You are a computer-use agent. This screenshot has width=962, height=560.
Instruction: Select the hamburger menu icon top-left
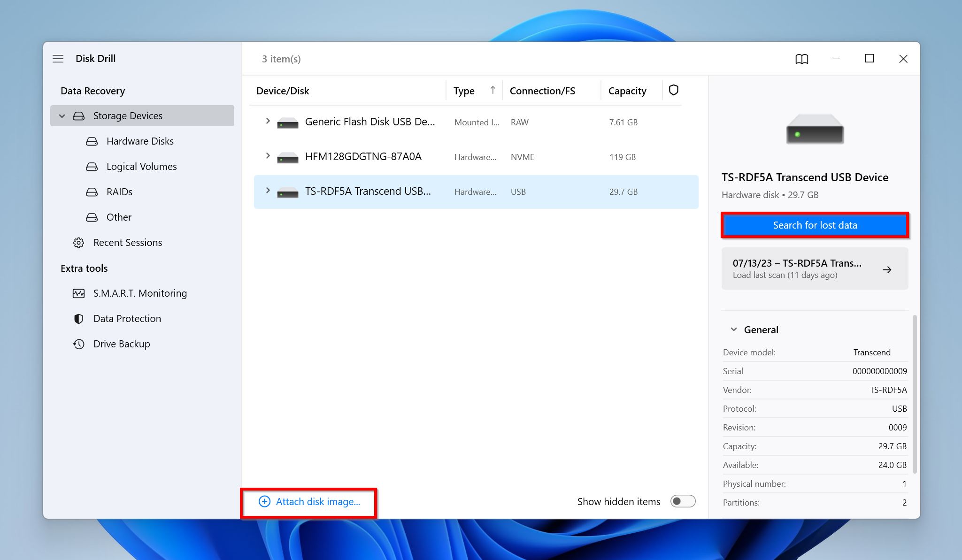tap(59, 58)
